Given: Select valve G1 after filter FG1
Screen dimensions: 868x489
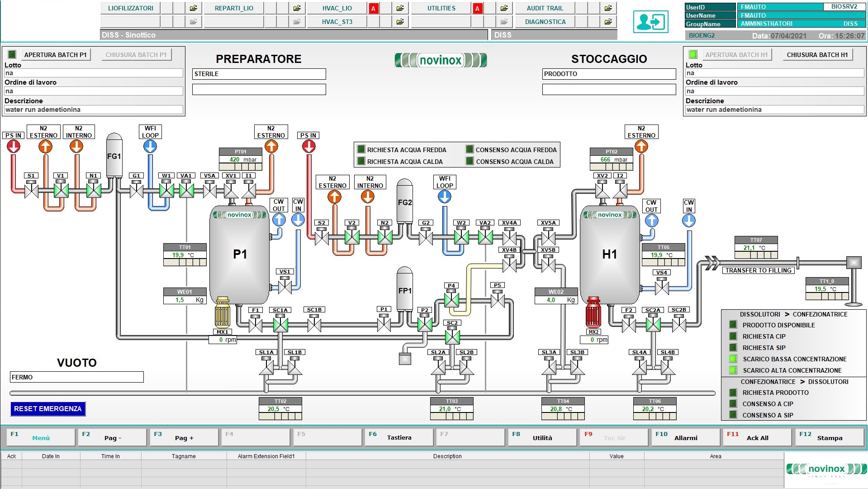Looking at the screenshot, I should coord(137,189).
